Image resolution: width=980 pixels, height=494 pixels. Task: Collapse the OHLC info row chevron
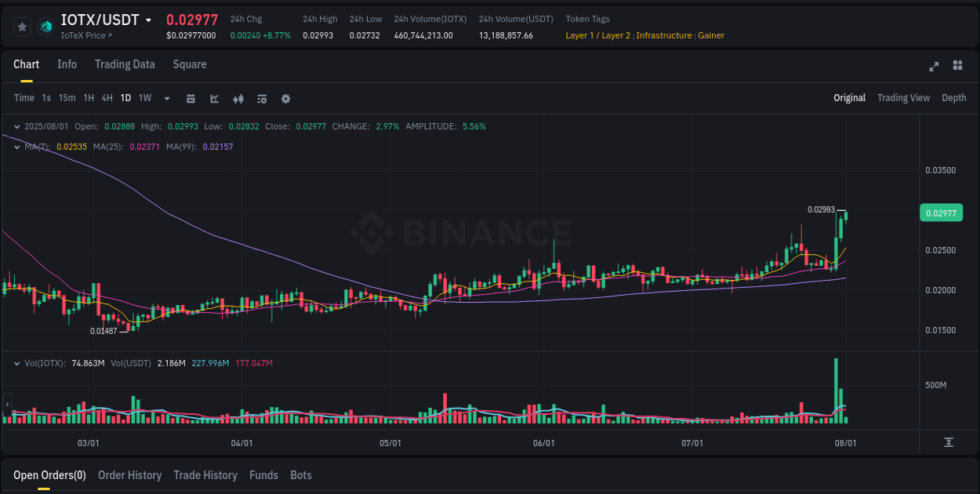coord(16,126)
